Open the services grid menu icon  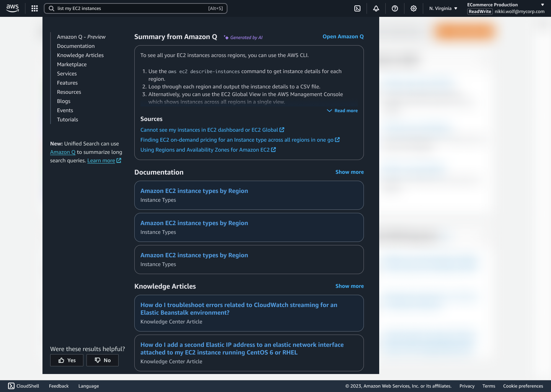coord(34,8)
